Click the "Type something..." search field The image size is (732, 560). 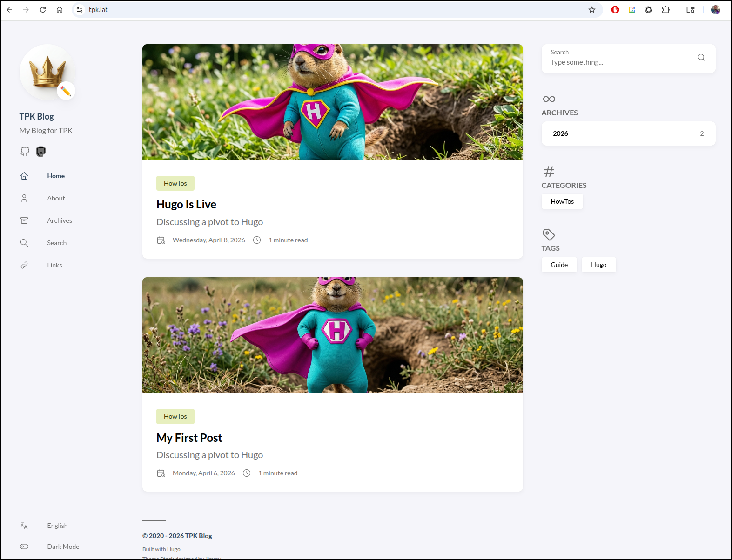tap(619, 62)
